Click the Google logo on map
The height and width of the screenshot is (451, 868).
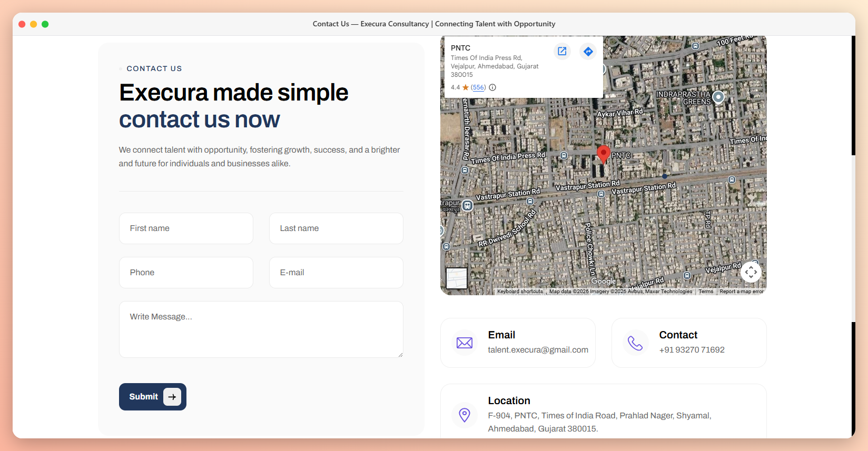point(604,282)
